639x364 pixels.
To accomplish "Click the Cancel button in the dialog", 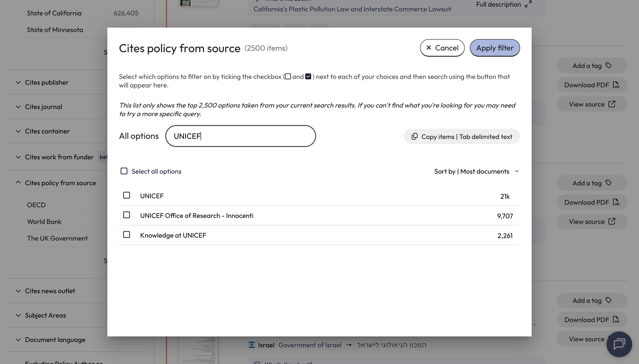I will pyautogui.click(x=442, y=48).
